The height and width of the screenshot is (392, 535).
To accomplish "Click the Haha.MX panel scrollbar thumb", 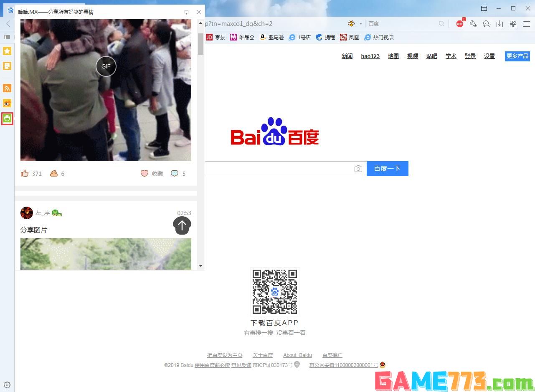I will [201, 43].
